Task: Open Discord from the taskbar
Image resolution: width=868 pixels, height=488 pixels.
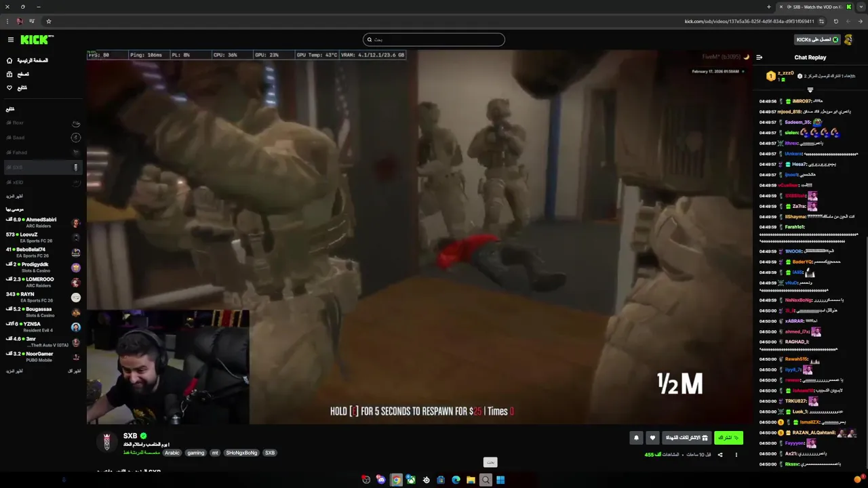Action: pyautogui.click(x=381, y=480)
